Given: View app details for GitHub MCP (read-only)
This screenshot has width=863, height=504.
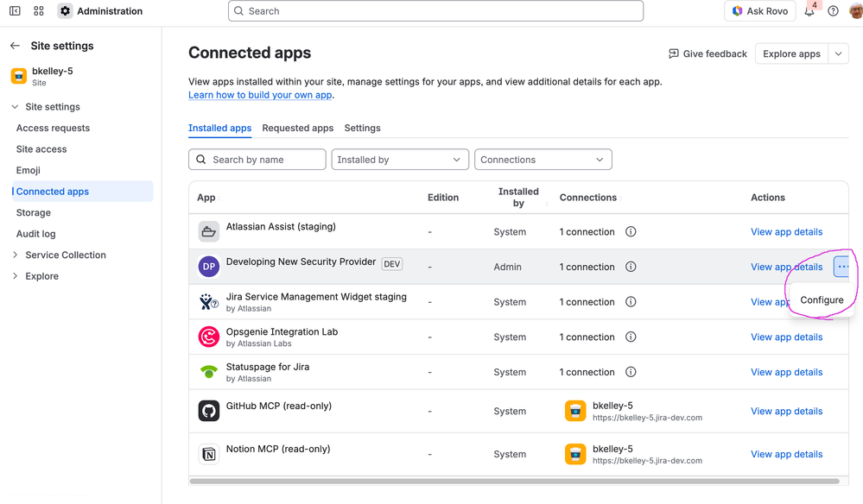Looking at the screenshot, I should (x=786, y=411).
